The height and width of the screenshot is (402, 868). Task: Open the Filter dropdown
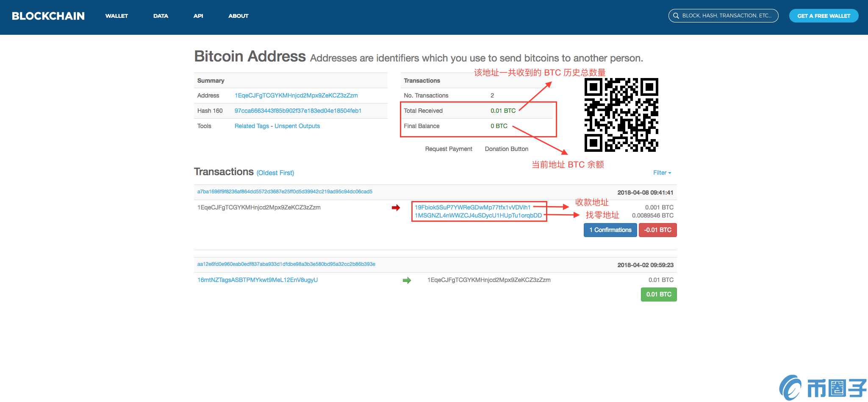(x=662, y=173)
